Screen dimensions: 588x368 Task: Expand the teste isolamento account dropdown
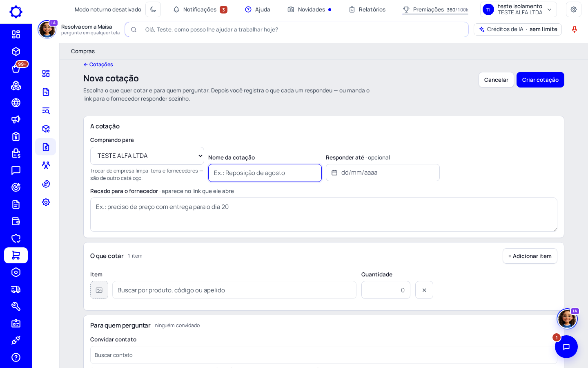(519, 9)
